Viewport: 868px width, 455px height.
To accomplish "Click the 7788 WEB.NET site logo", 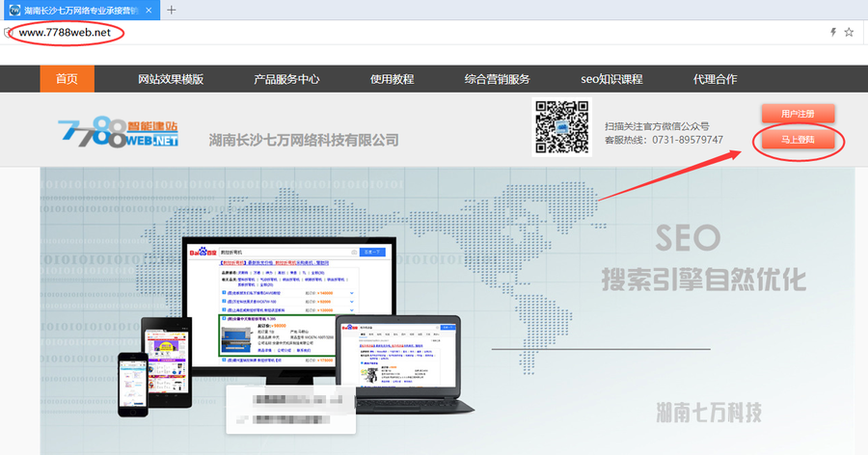I will [x=118, y=132].
